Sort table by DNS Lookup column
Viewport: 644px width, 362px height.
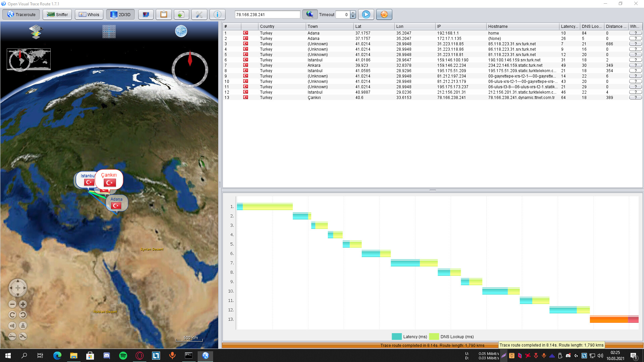592,26
